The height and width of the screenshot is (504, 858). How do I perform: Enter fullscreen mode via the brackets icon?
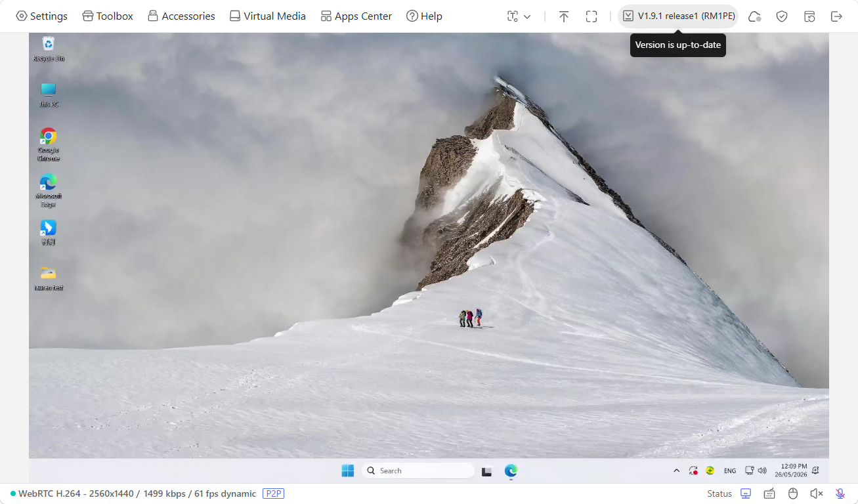591,16
